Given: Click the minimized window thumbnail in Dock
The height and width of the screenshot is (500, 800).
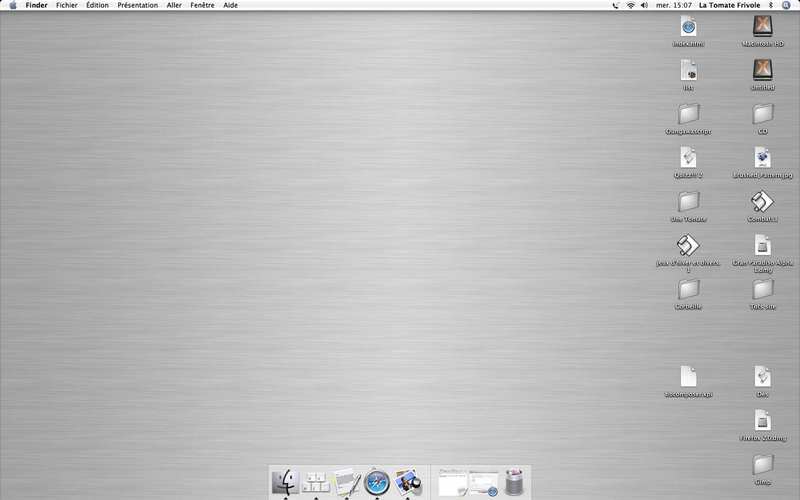Looking at the screenshot, I should pyautogui.click(x=453, y=482).
